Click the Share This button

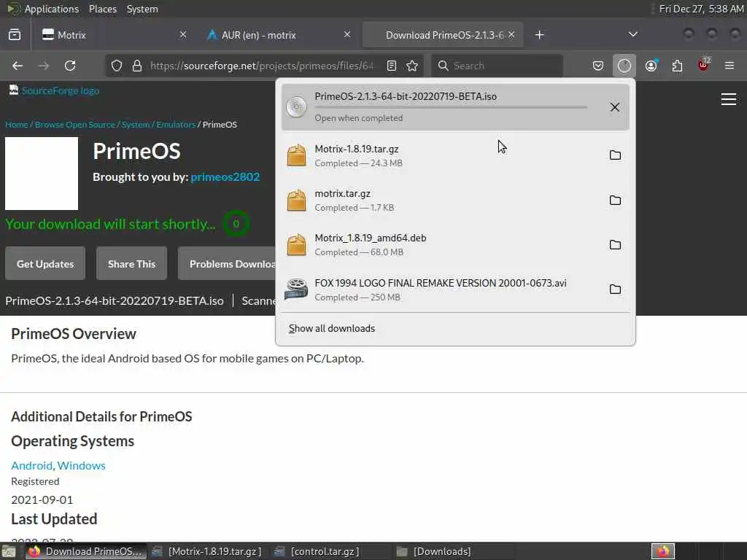(x=131, y=263)
